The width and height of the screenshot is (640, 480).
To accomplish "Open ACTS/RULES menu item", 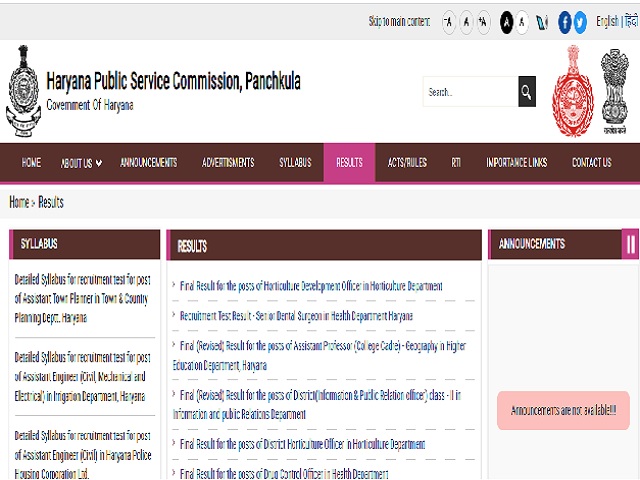I will point(407,162).
